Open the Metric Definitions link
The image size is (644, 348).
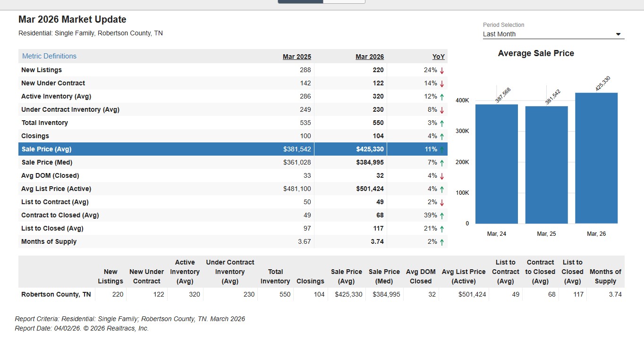pos(49,56)
